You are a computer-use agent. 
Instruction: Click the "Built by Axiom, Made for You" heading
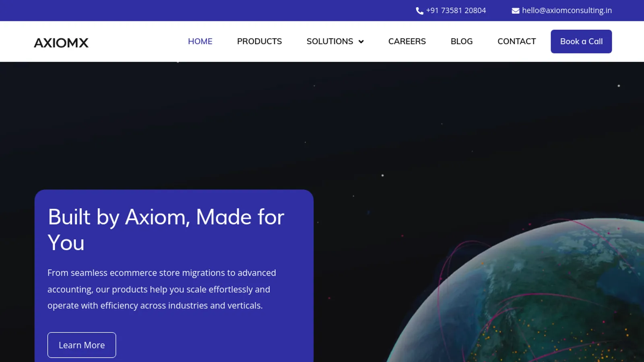pos(166,230)
